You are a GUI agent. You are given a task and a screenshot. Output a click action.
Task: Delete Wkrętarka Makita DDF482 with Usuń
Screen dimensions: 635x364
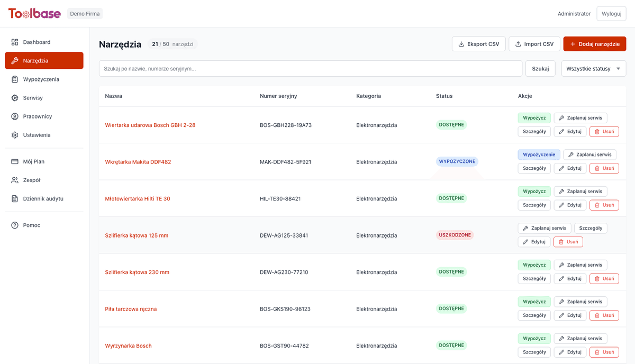(604, 168)
